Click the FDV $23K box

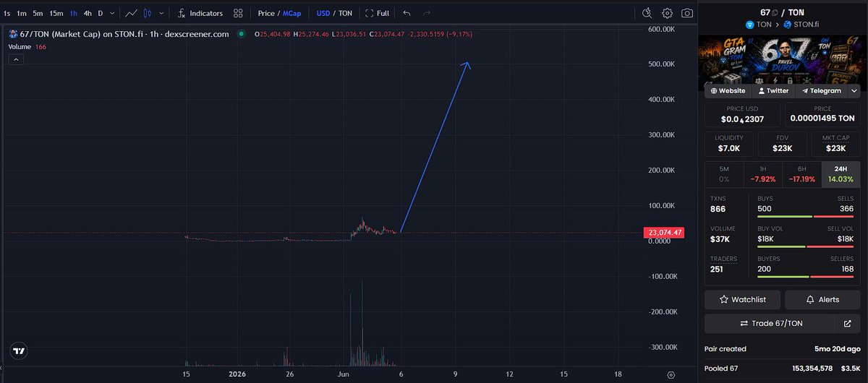click(783, 144)
